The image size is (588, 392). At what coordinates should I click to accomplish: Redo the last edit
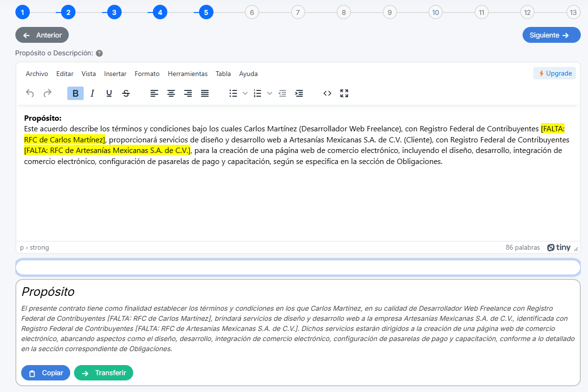tap(47, 93)
